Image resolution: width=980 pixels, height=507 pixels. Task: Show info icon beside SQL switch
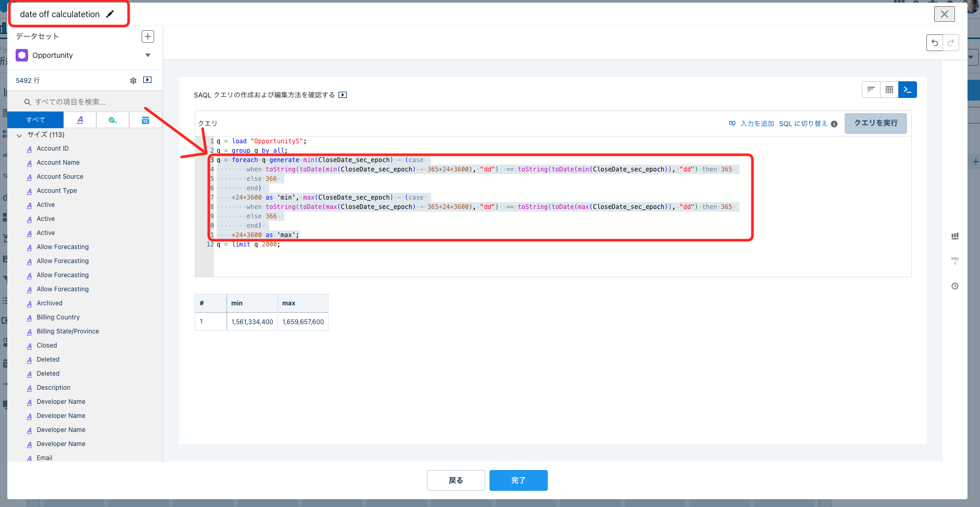point(834,124)
